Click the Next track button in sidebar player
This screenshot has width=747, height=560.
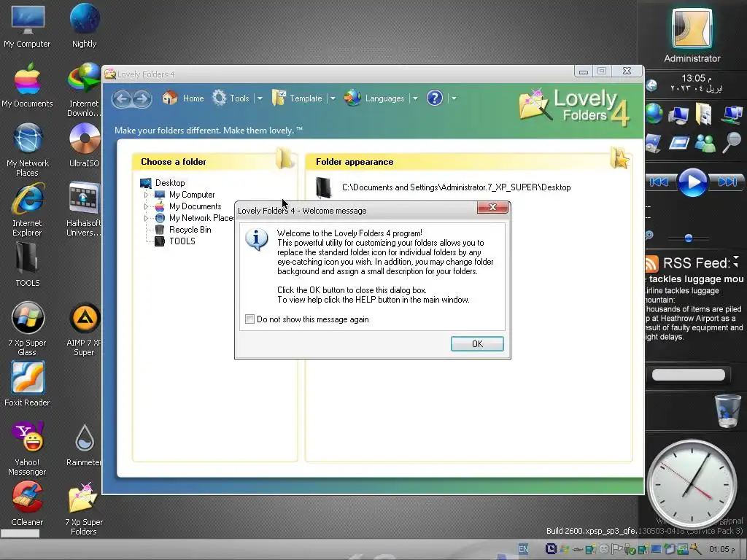[x=727, y=182]
